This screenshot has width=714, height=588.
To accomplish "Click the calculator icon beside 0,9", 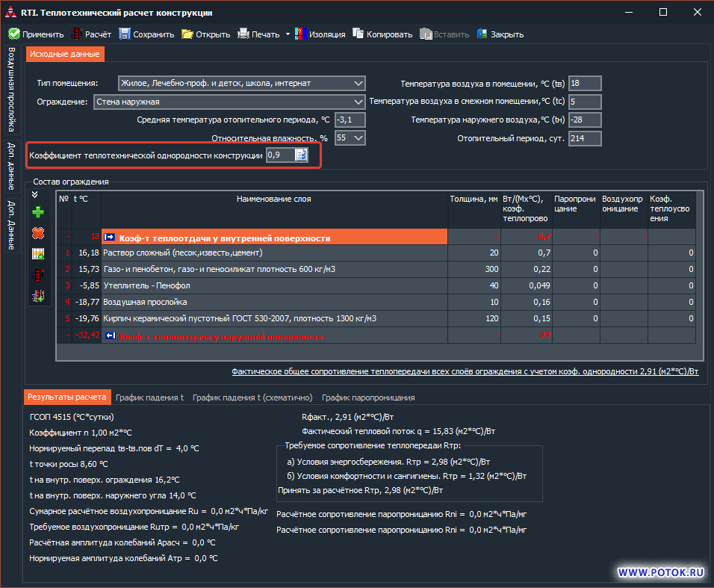I will click(x=302, y=155).
